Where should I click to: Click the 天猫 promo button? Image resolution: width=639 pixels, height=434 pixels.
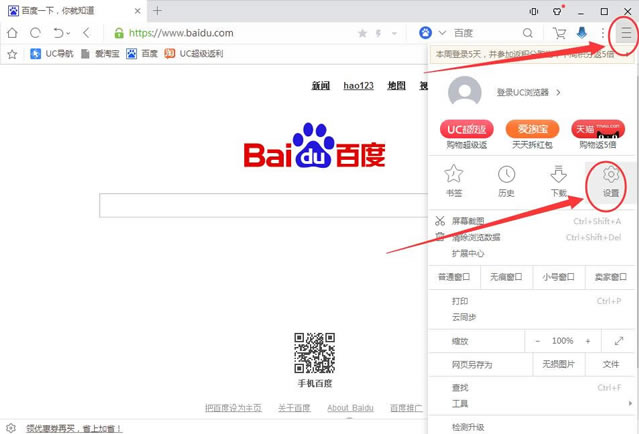(x=598, y=130)
